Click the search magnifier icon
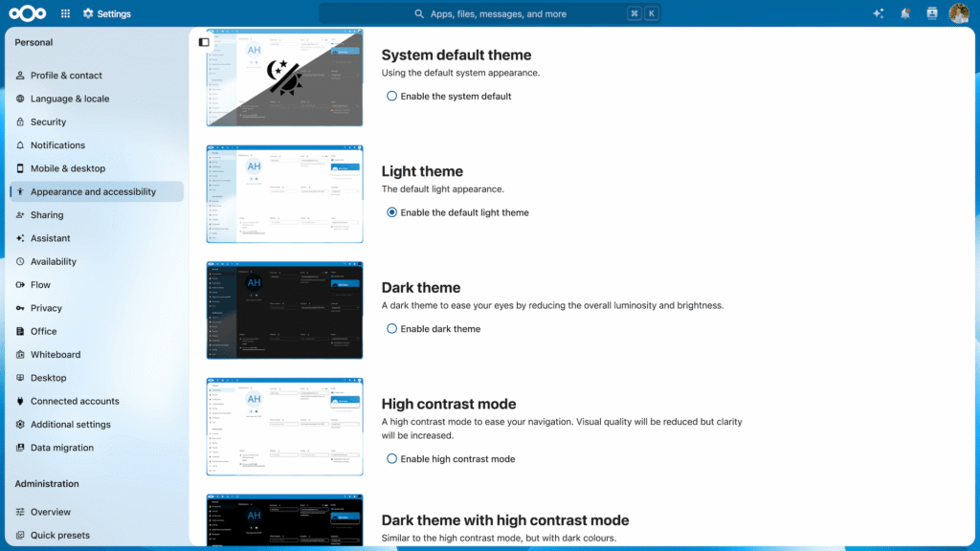 419,13
